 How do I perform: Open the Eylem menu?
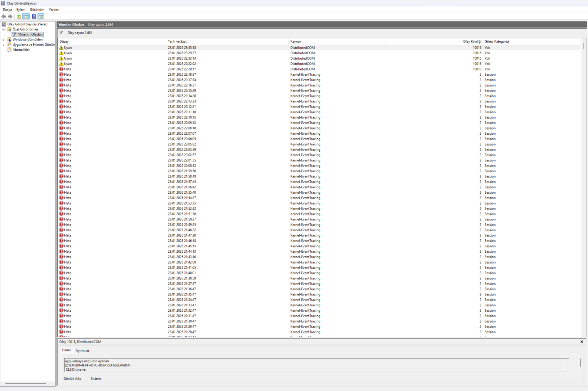click(x=21, y=9)
